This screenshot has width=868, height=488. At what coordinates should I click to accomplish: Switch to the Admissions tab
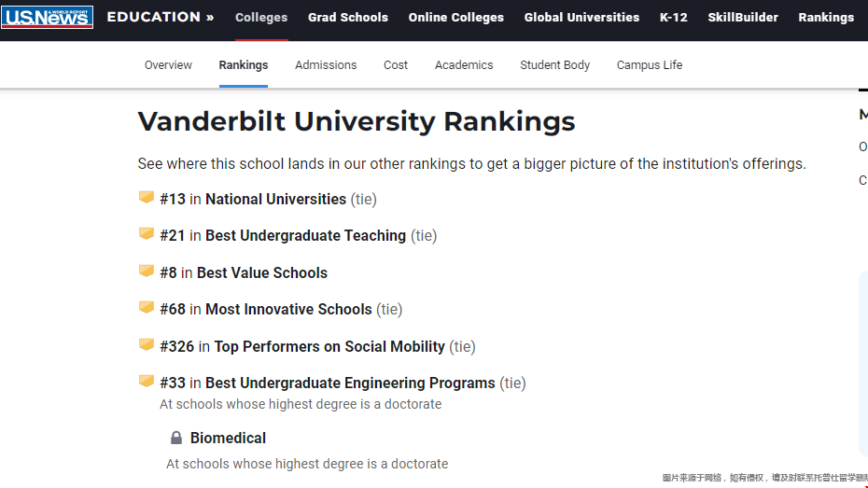tap(326, 65)
